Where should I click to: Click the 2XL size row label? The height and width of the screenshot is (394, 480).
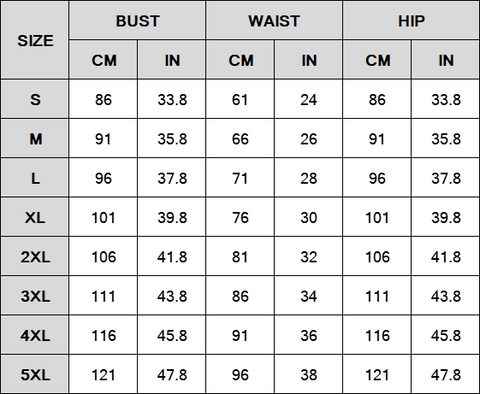(x=35, y=256)
